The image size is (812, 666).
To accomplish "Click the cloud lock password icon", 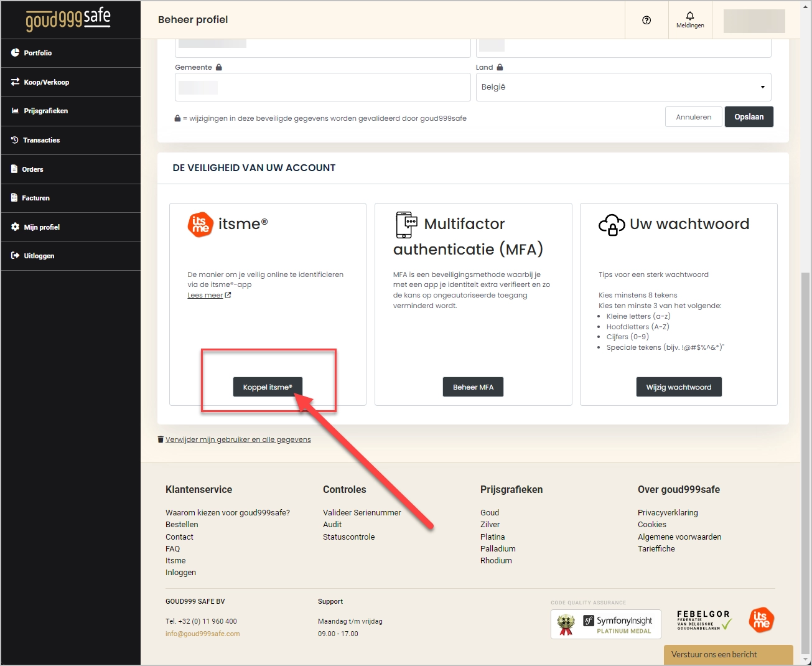I will coord(612,225).
